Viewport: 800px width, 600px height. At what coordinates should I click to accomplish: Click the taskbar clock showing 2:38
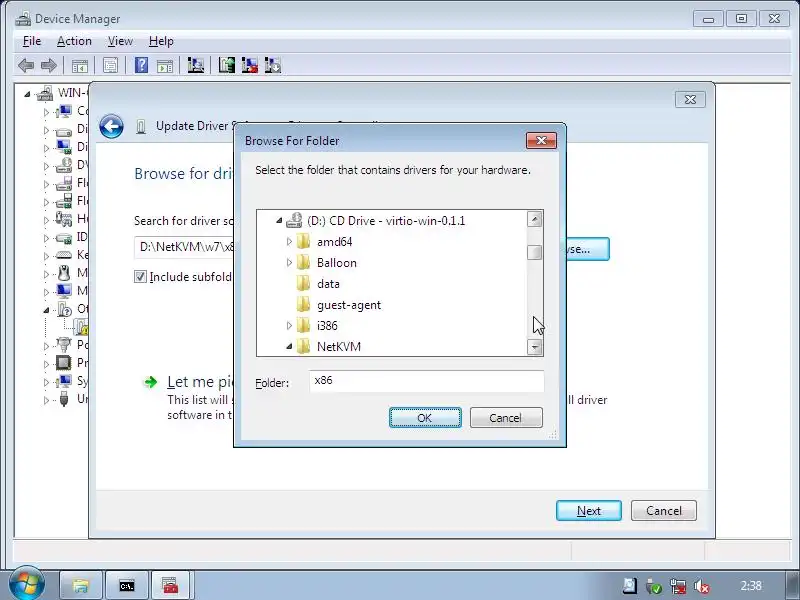tap(751, 585)
